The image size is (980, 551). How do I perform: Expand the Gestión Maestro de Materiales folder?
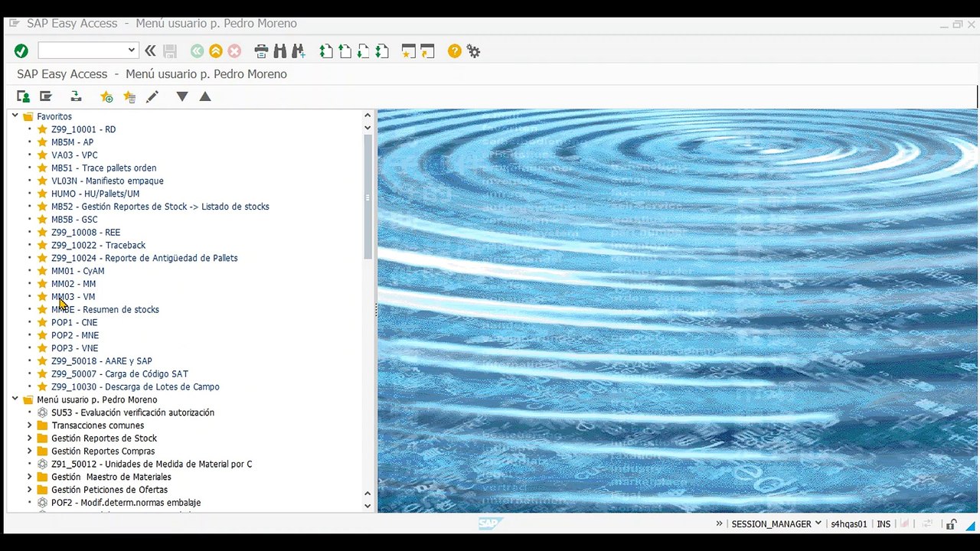pyautogui.click(x=30, y=477)
